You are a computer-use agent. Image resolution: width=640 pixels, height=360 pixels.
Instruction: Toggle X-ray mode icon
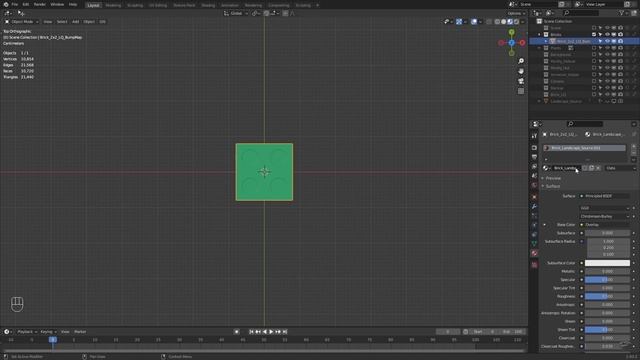coord(489,22)
